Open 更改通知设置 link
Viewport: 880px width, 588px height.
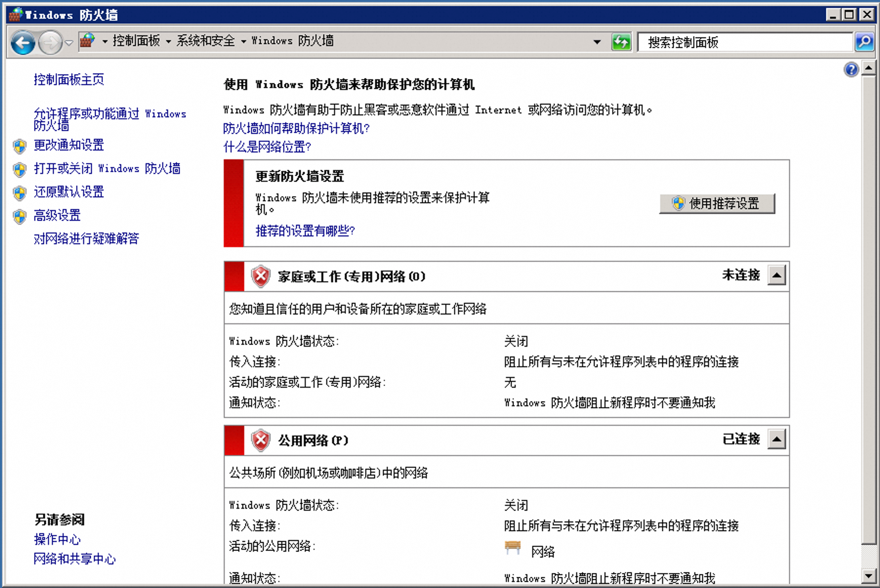click(69, 145)
